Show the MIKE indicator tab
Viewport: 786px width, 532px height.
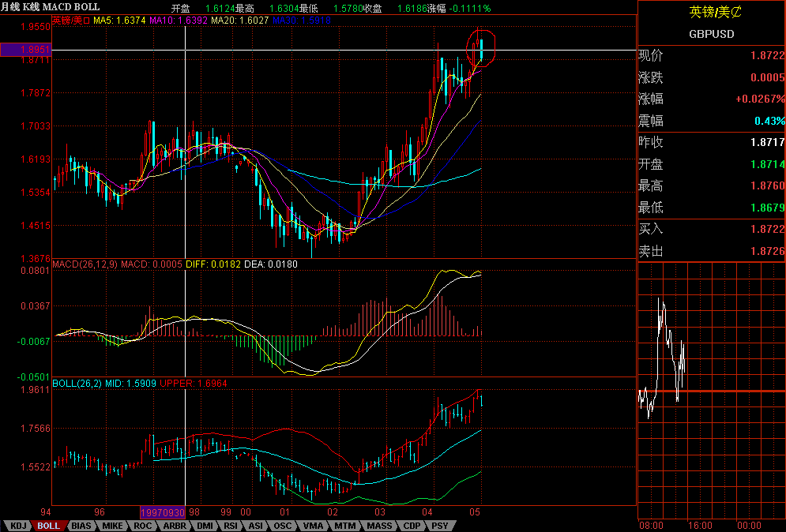pyautogui.click(x=112, y=526)
